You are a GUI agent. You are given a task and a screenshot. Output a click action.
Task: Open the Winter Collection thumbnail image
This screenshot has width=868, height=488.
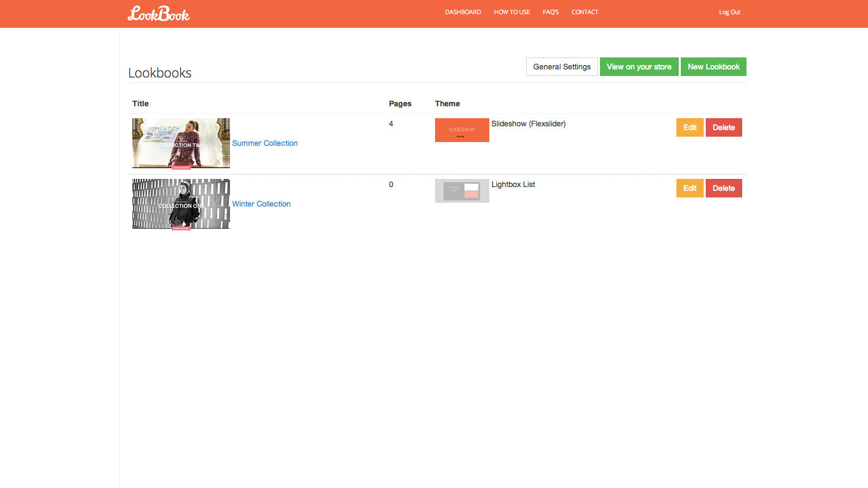[181, 204]
